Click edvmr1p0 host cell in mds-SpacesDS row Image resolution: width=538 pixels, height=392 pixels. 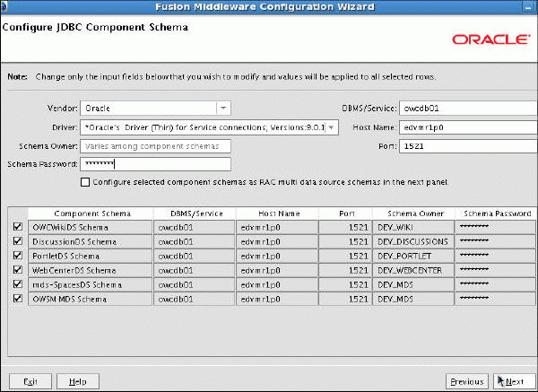(277, 285)
